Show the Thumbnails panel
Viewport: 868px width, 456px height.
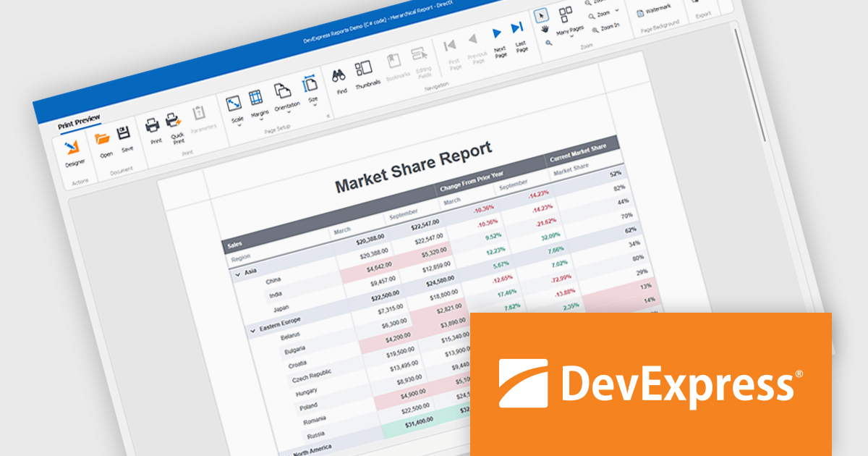click(363, 69)
